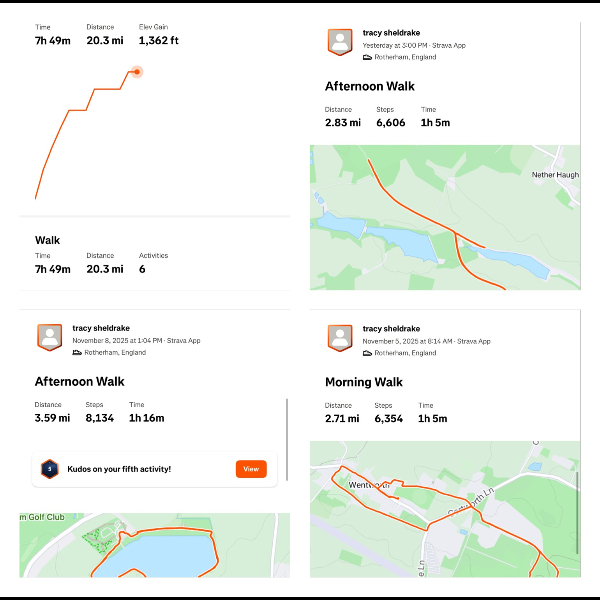Viewport: 600px width, 600px height.
Task: Click the fifth activity kudos badge icon
Action: click(49, 468)
